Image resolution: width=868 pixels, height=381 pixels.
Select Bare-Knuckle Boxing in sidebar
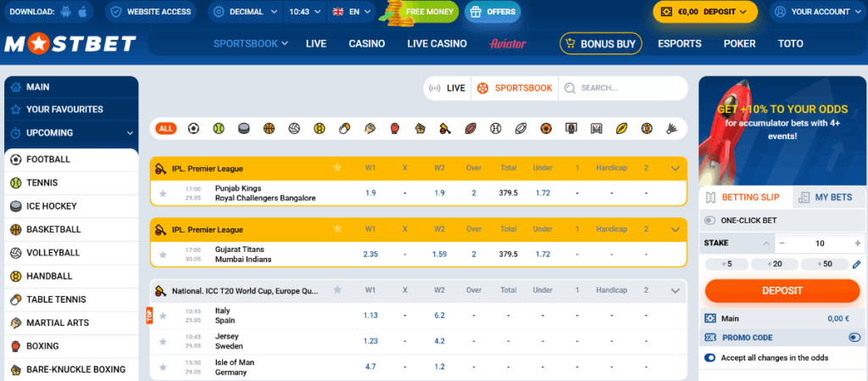pyautogui.click(x=71, y=369)
